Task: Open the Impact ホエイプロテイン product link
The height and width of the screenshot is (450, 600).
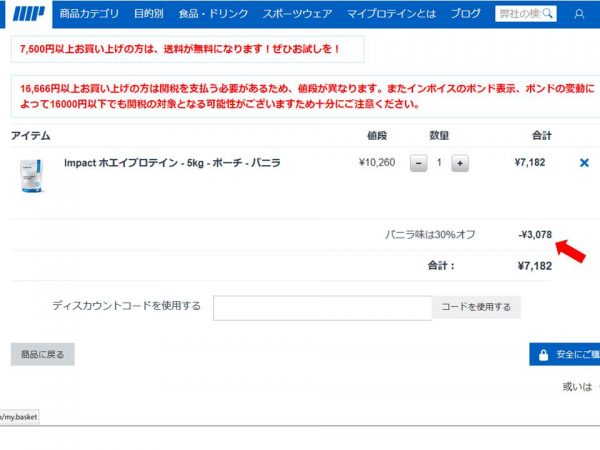Action: [x=172, y=163]
